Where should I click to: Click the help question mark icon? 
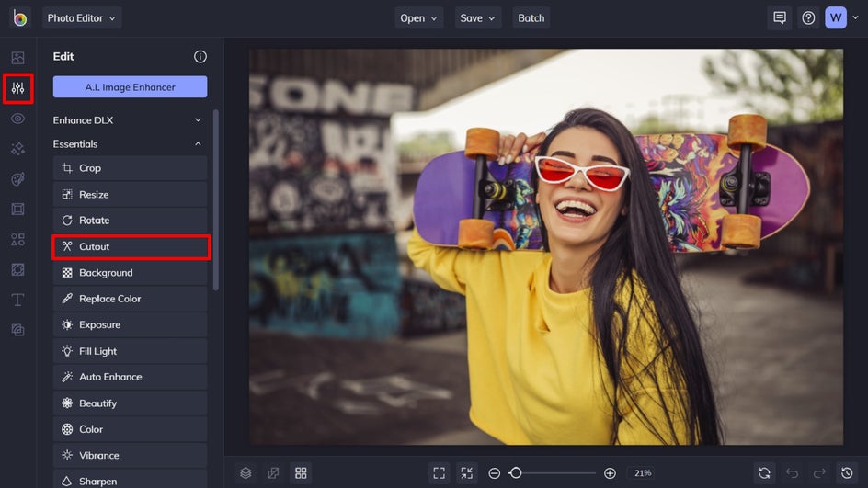[x=808, y=17]
